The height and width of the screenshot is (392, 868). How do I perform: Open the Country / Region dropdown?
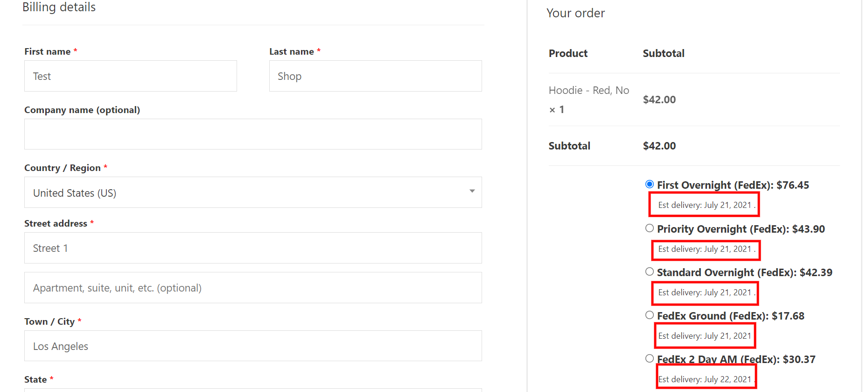click(252, 192)
